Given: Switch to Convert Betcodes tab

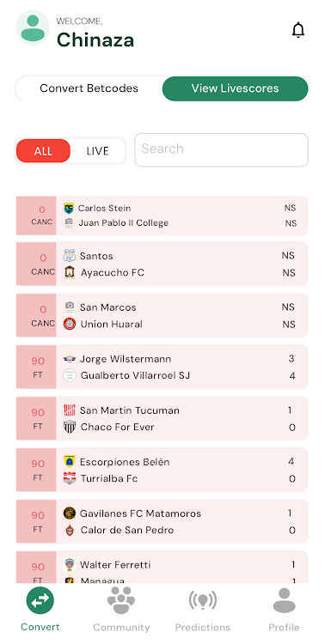Looking at the screenshot, I should click(89, 88).
